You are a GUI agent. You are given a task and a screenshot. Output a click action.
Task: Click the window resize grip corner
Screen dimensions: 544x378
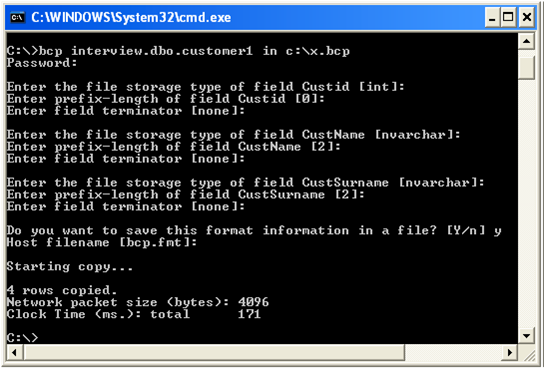[x=527, y=353]
